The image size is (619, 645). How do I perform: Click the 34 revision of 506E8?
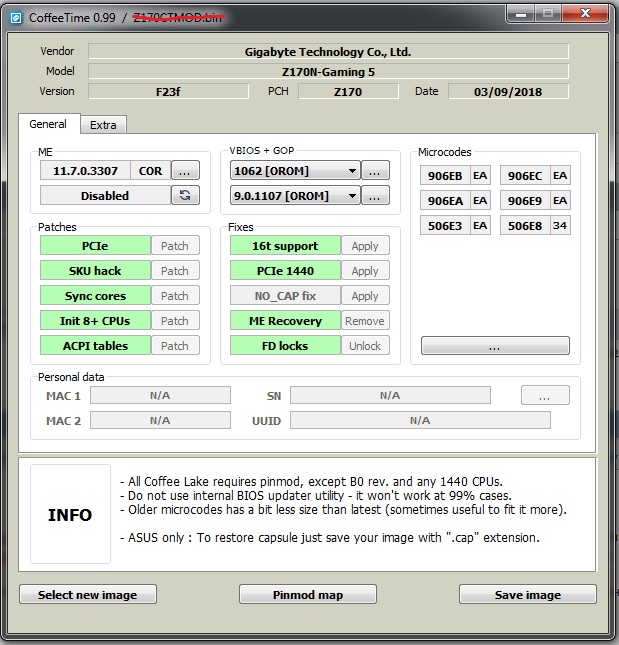560,225
